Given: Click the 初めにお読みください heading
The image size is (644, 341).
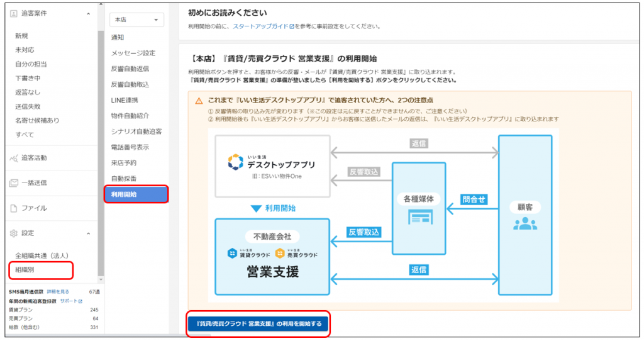Looking at the screenshot, I should click(228, 13).
